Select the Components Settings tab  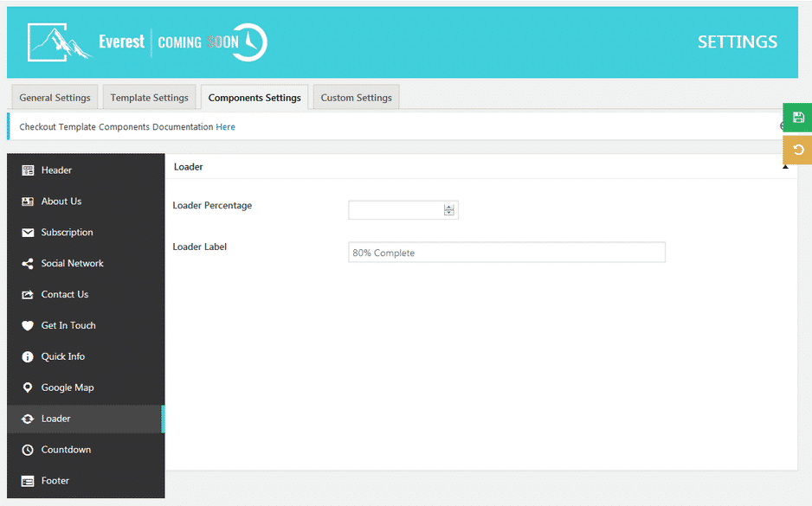point(255,97)
